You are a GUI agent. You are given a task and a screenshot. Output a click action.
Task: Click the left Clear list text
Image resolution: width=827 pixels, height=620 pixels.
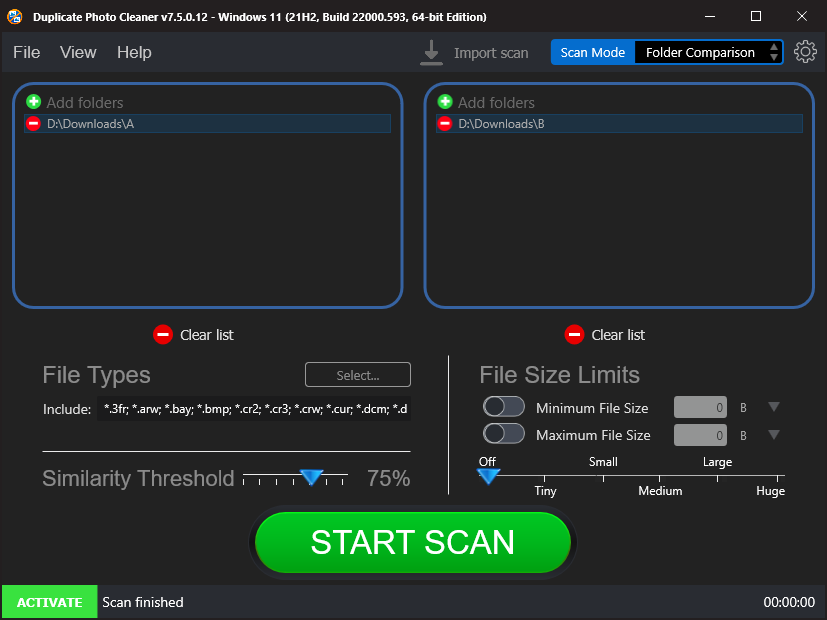point(207,335)
